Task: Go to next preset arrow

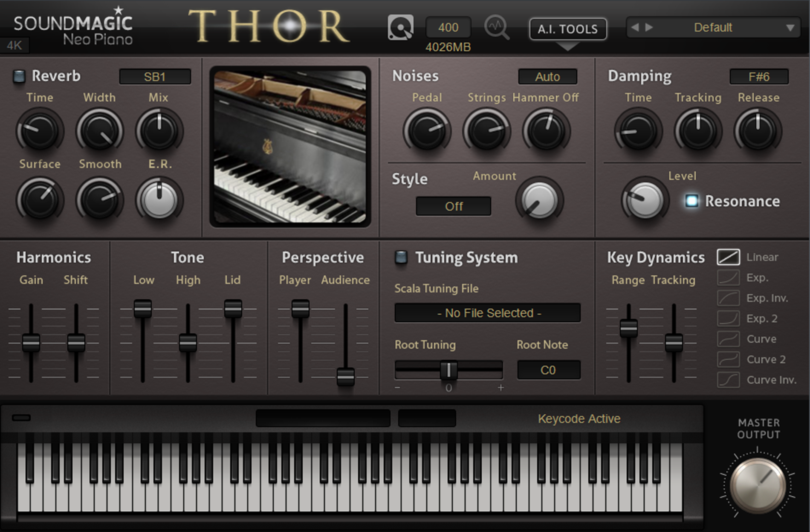Action: 649,27
